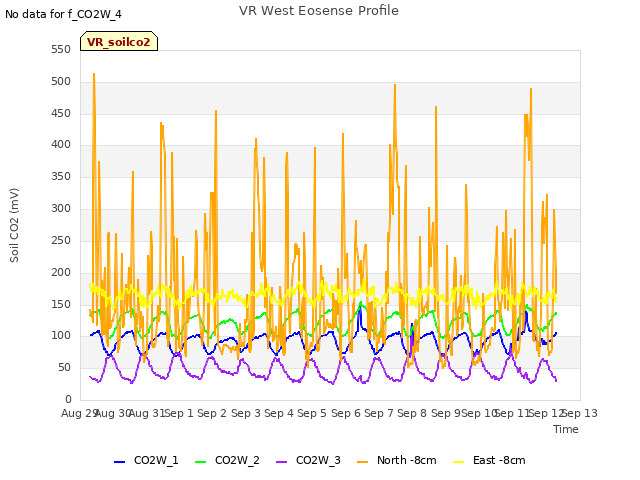Image resolution: width=640 pixels, height=480 pixels.
Task: Click the CO2W_3 legend entry
Action: pyautogui.click(x=308, y=460)
